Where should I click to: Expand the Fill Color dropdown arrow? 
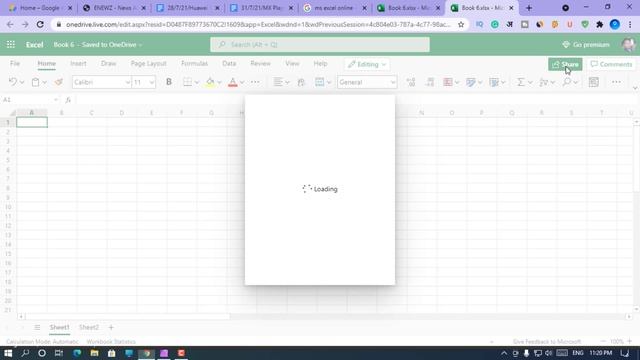219,82
